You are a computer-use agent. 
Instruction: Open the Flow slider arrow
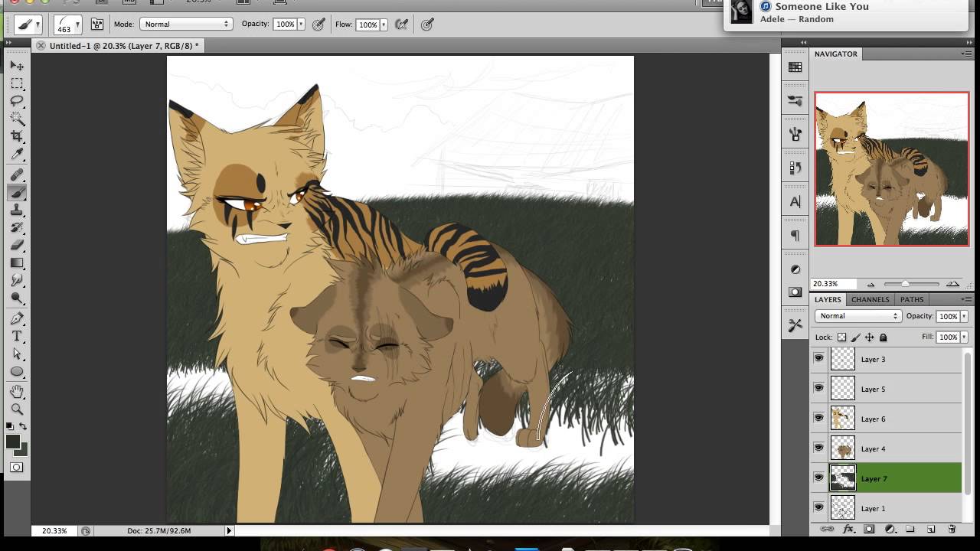click(x=383, y=24)
